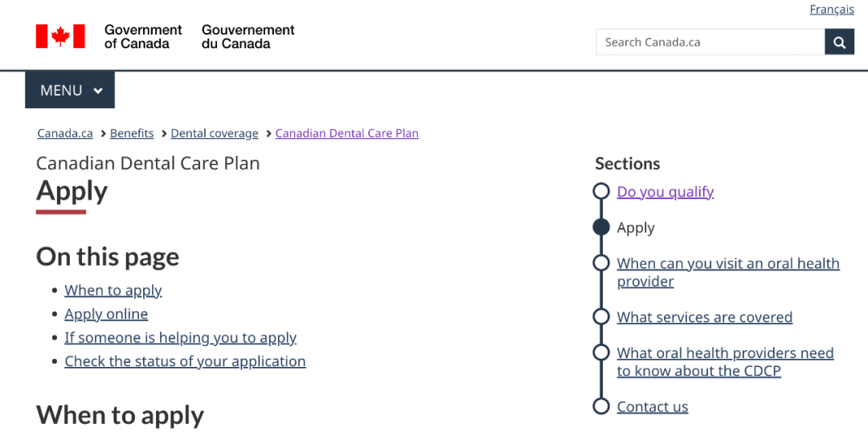The image size is (868, 436).
Task: Click the circle marker beside Do you qualify
Action: (601, 191)
